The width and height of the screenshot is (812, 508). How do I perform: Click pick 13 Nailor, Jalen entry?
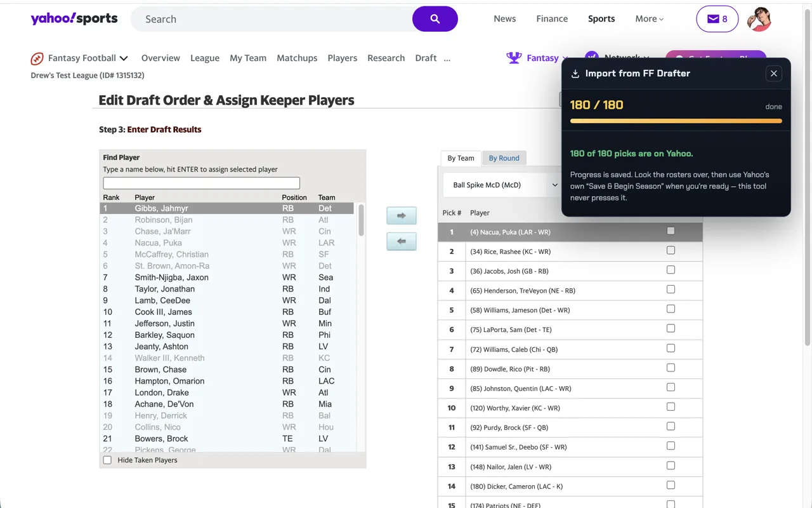570,467
